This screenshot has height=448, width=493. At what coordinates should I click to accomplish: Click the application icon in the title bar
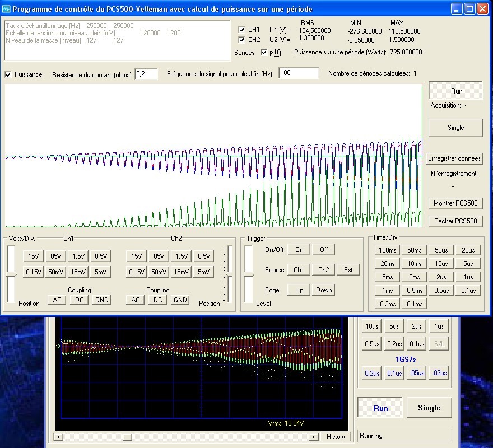pos(6,9)
